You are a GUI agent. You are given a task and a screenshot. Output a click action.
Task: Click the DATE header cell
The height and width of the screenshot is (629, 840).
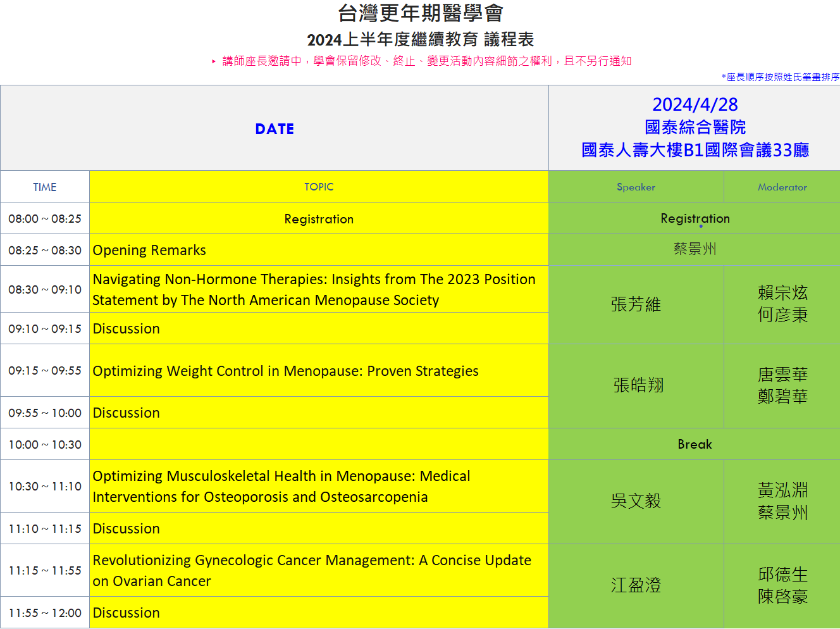pyautogui.click(x=275, y=129)
